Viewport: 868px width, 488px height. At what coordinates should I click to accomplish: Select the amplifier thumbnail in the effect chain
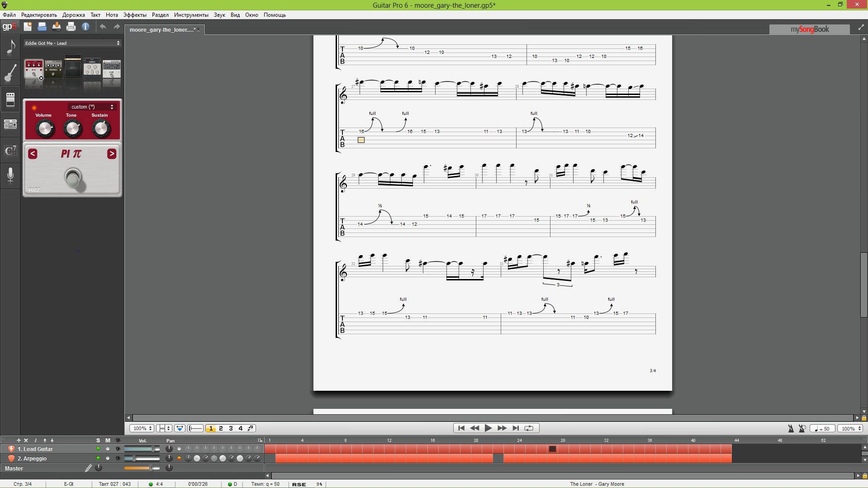pyautogui.click(x=73, y=66)
